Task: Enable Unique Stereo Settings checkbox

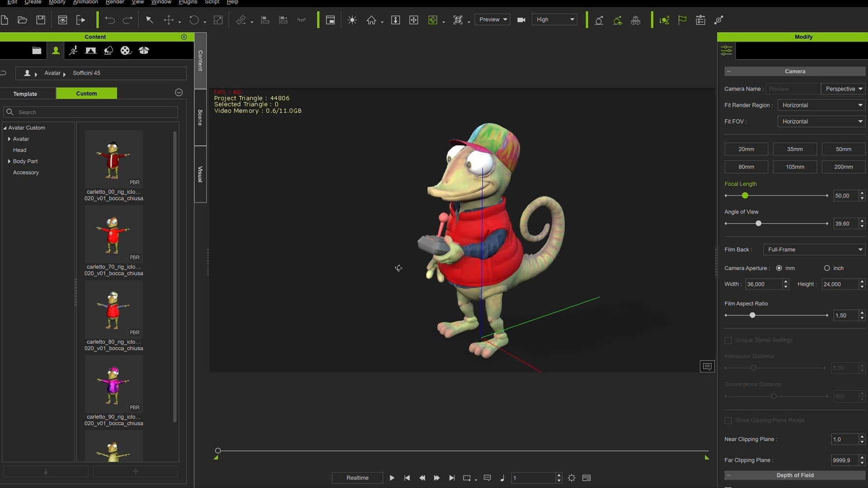Action: click(728, 340)
